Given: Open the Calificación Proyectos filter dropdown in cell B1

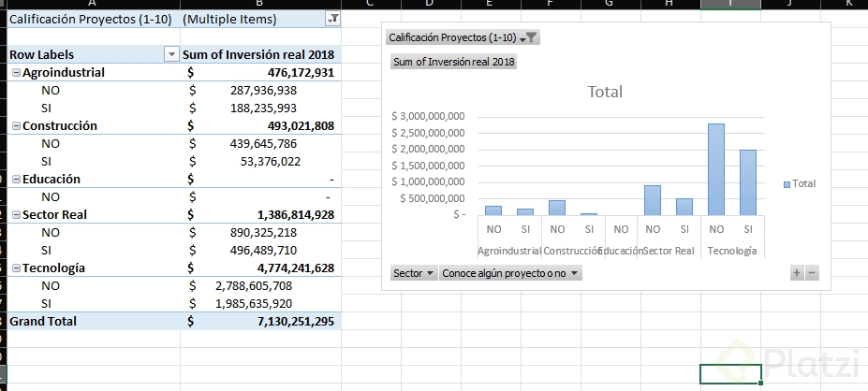Looking at the screenshot, I should 333,20.
